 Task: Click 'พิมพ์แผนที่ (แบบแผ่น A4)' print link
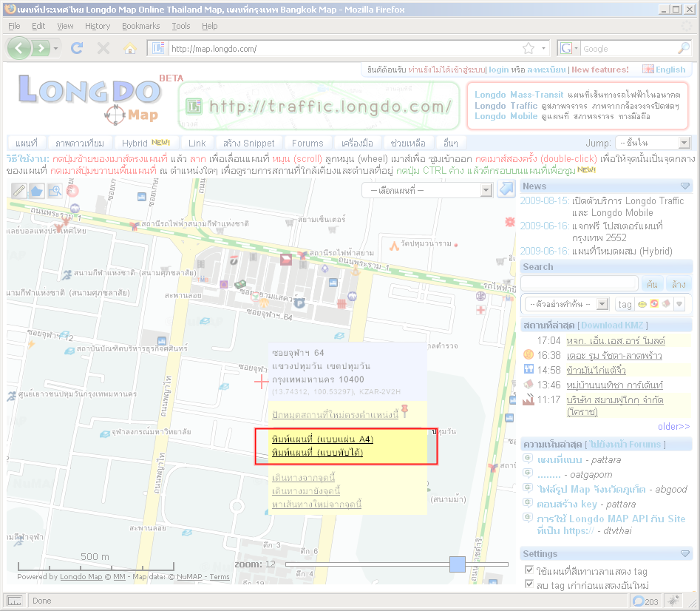(x=322, y=439)
